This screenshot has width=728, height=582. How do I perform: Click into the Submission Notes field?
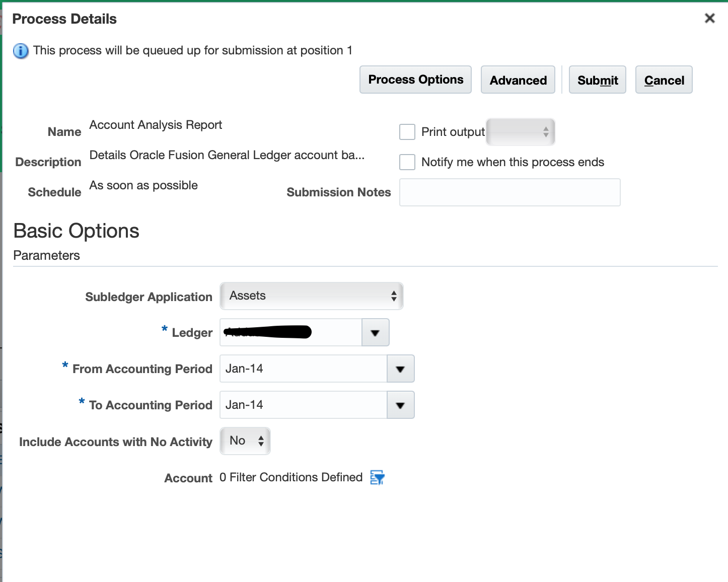coord(509,192)
